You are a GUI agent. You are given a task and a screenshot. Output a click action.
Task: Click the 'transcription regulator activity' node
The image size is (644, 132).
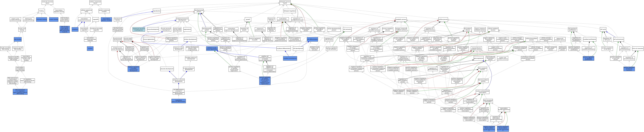(59, 11)
